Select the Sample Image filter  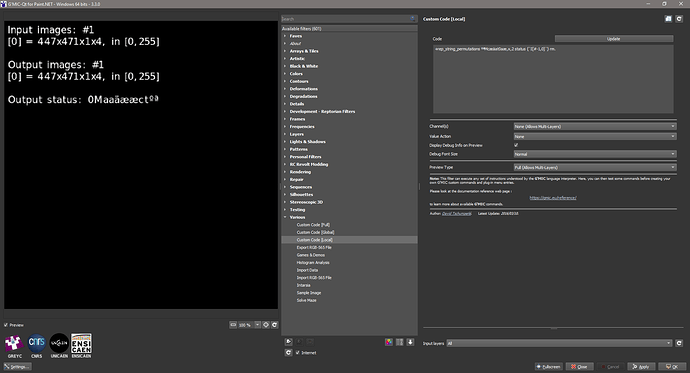(x=308, y=293)
